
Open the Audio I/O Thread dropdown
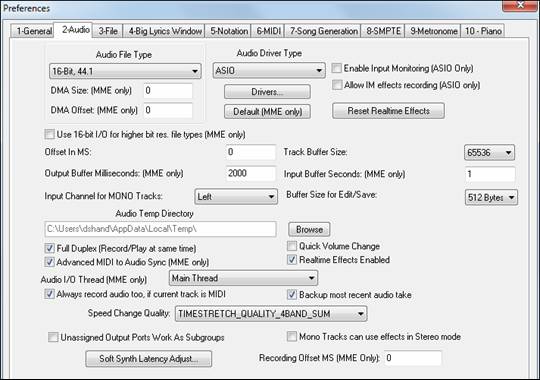click(x=243, y=278)
